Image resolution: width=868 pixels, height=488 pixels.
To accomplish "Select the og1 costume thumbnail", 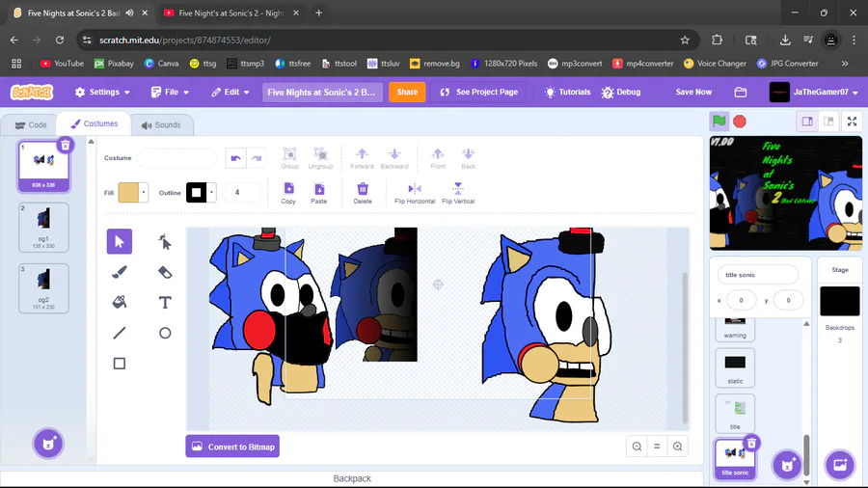I will pyautogui.click(x=43, y=228).
